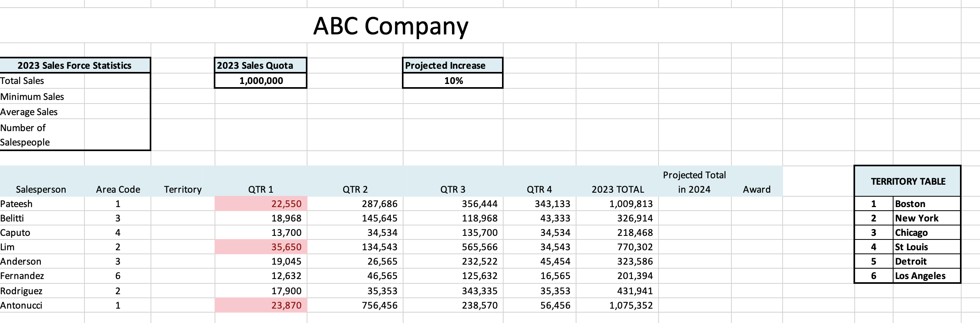
Task: Click the TERRITORY TABLE header
Action: pos(908,181)
